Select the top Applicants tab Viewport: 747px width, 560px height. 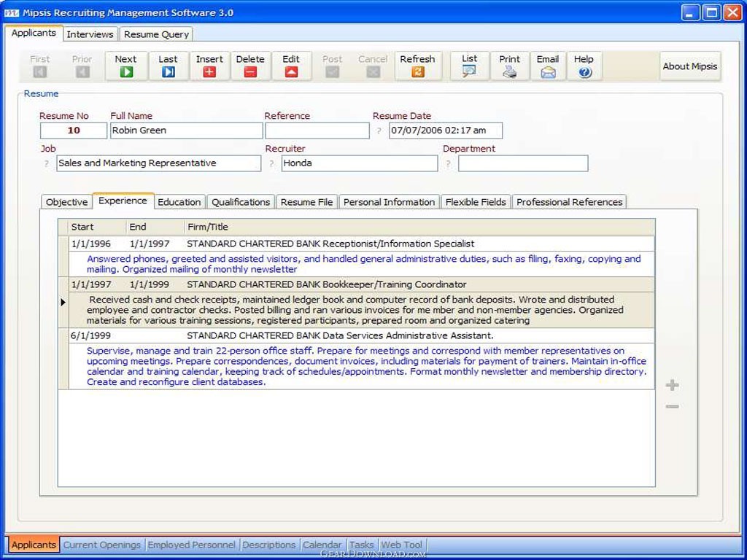point(34,33)
